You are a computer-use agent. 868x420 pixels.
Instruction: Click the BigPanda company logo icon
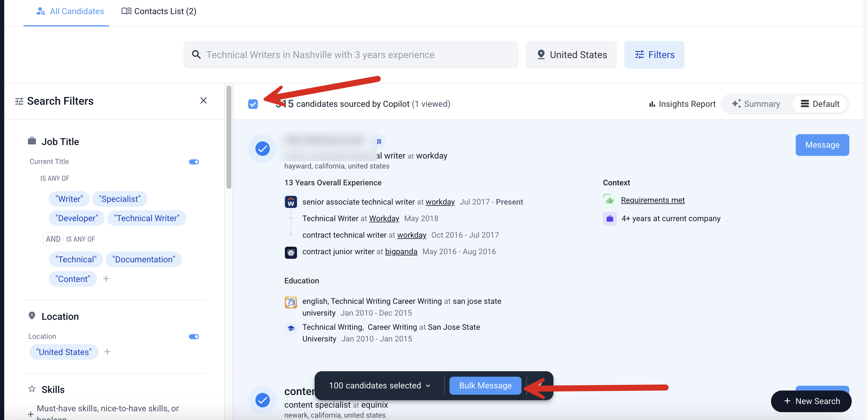point(290,252)
